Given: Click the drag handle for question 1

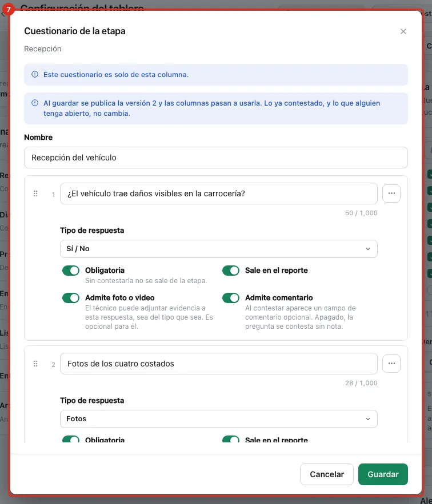Looking at the screenshot, I should (35, 193).
